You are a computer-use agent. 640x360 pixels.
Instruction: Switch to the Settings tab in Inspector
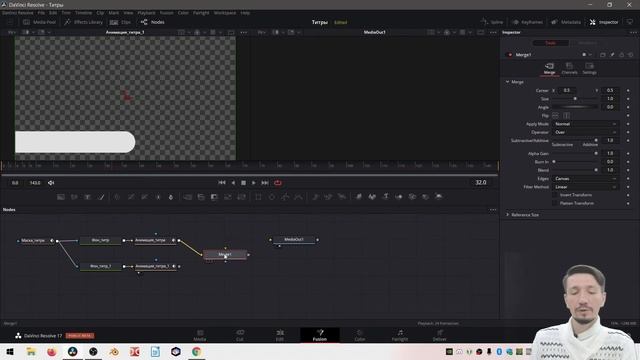pos(589,69)
